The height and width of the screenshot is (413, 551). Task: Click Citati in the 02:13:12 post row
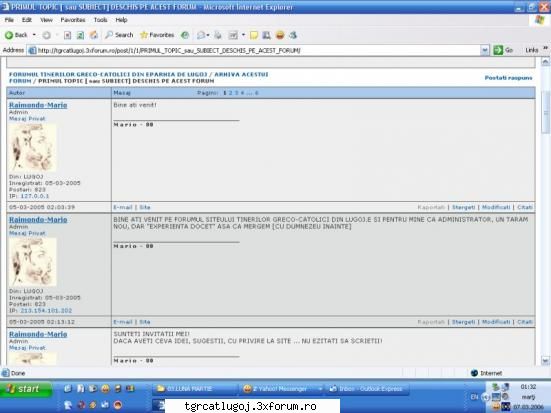[525, 322]
